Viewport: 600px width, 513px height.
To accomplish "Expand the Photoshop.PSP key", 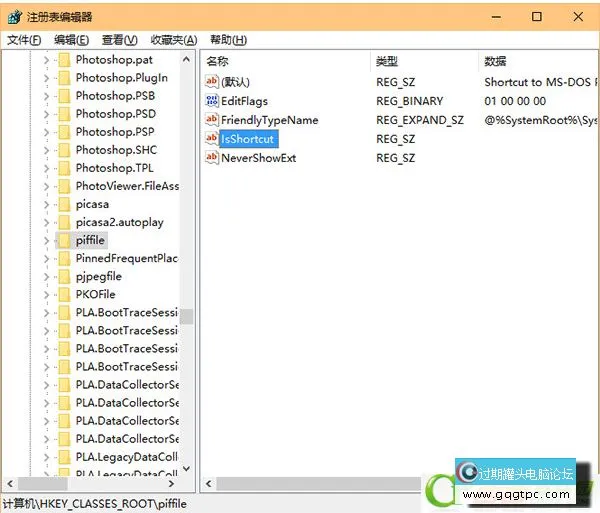I will (46, 132).
